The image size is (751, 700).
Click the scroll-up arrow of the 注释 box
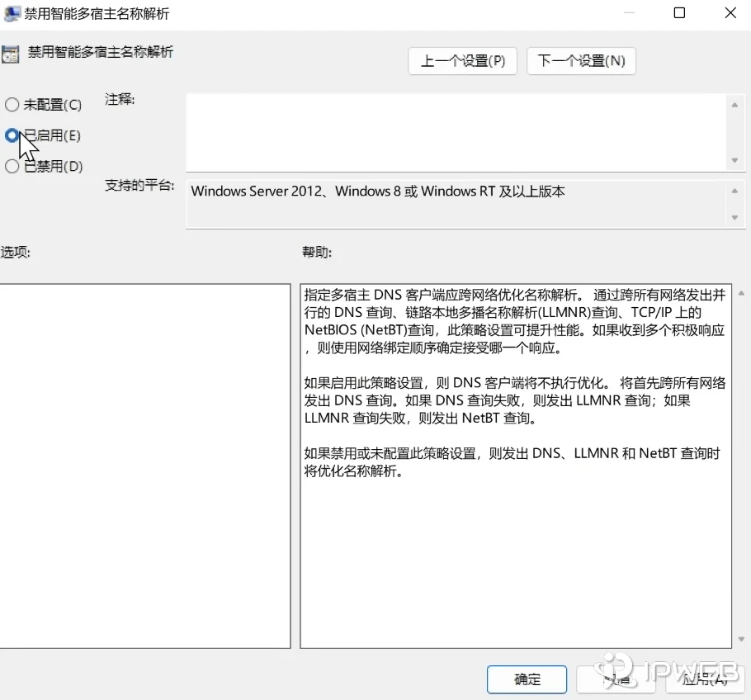(x=734, y=104)
